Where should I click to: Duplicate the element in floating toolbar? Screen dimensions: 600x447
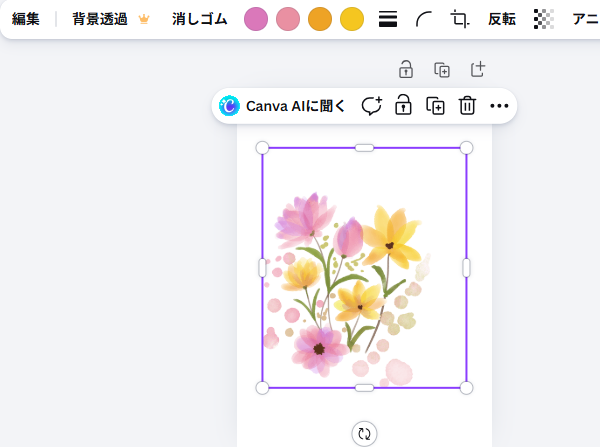coord(435,106)
